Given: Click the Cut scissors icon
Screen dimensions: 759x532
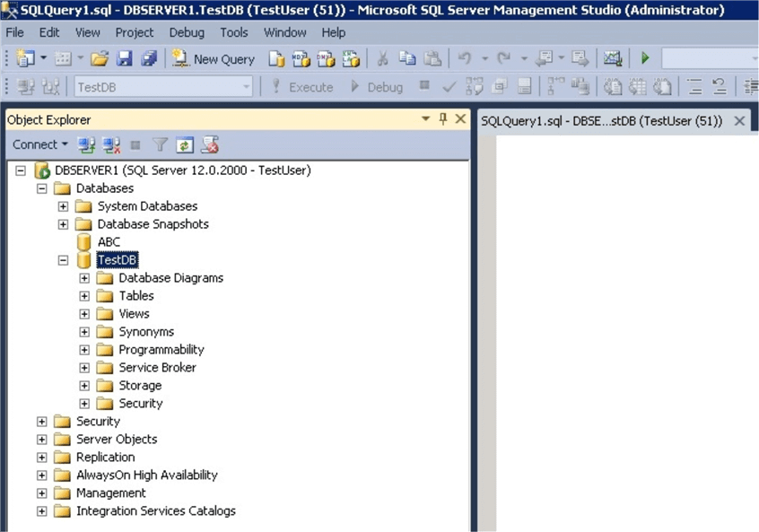Looking at the screenshot, I should 382,58.
